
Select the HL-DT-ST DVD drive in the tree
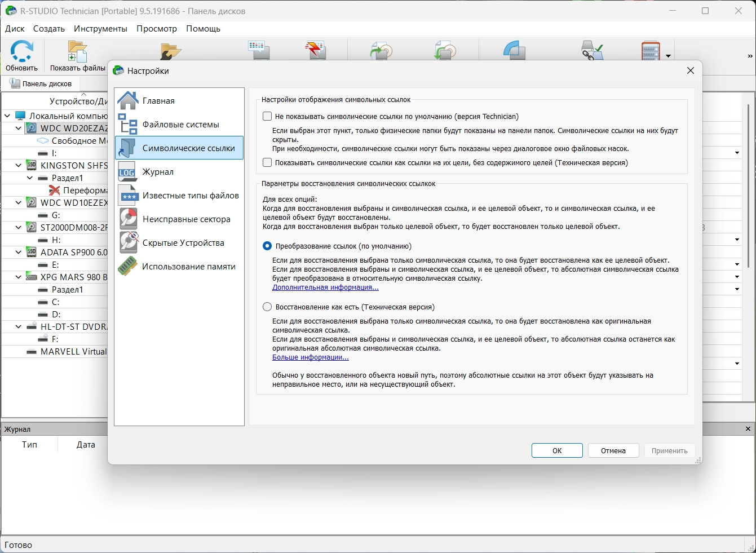73,326
